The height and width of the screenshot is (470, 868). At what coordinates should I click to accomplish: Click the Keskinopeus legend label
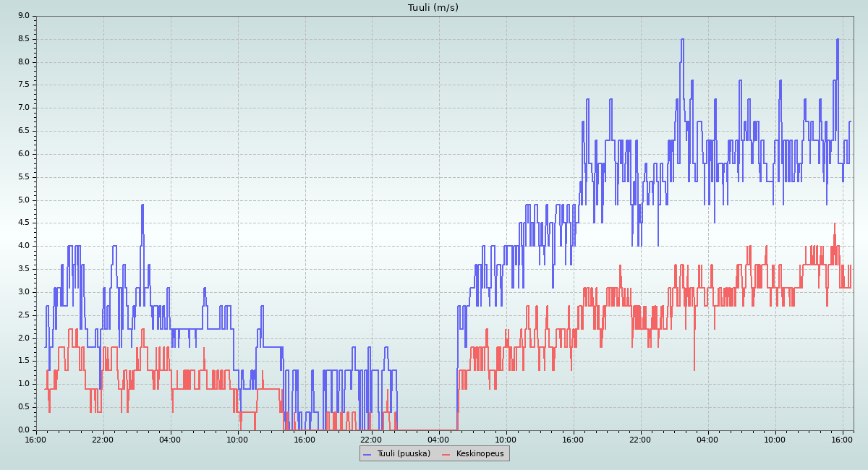(480, 453)
